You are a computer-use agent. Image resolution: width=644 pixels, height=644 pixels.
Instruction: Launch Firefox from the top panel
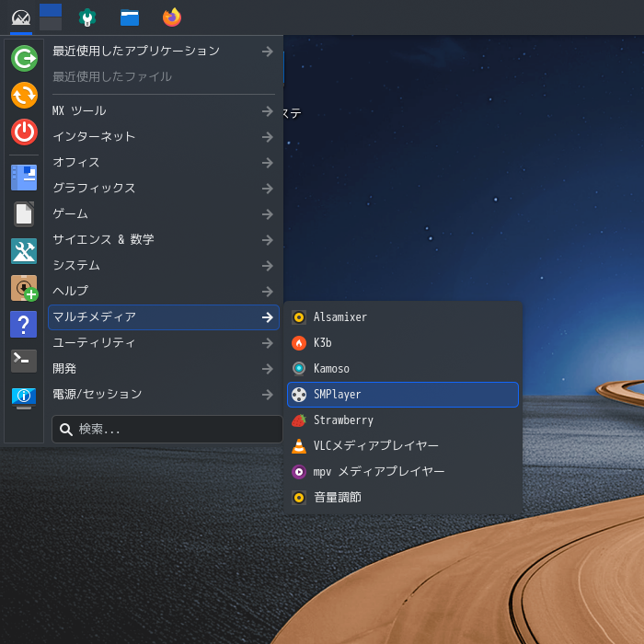pos(171,17)
